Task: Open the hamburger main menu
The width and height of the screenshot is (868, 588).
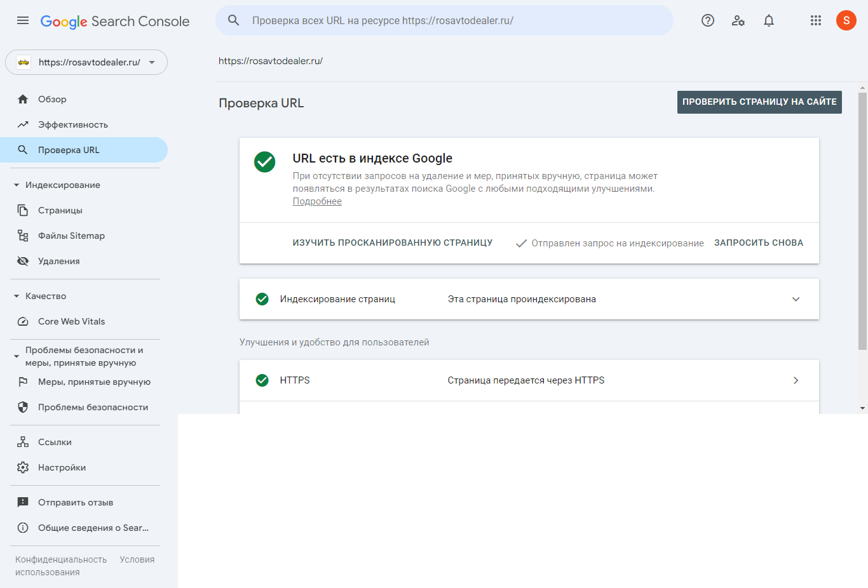Action: pyautogui.click(x=23, y=20)
